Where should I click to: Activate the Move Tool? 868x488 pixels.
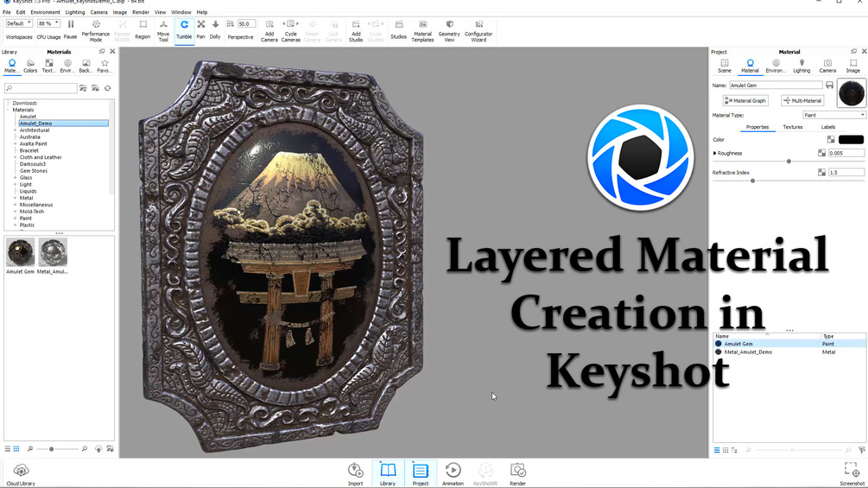163,31
